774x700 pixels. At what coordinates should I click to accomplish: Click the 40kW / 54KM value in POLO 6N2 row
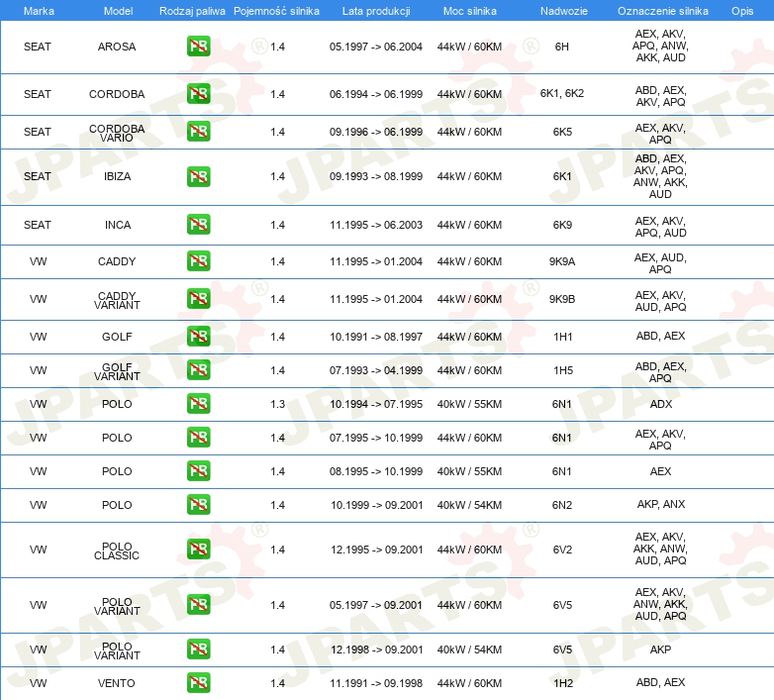click(x=469, y=505)
